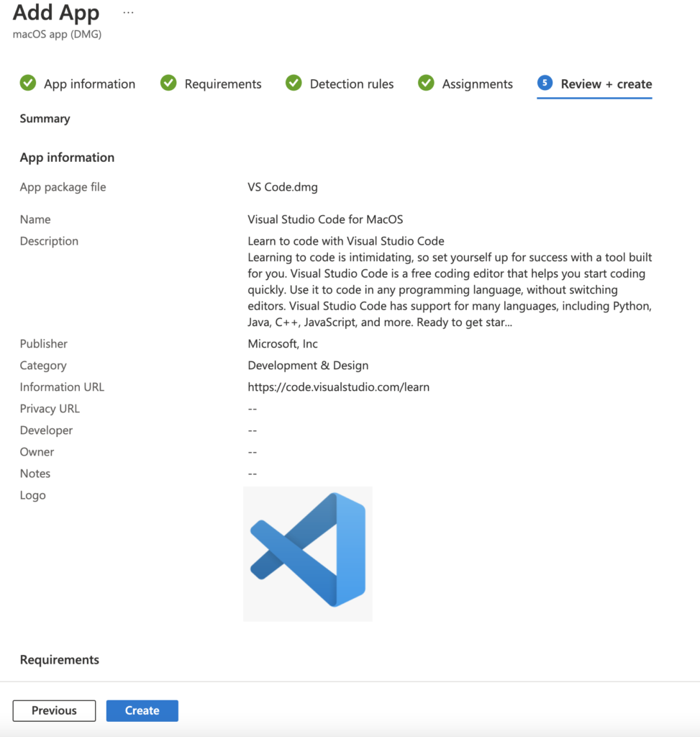The image size is (700, 737).
Task: Click the Summary heading
Action: (45, 119)
